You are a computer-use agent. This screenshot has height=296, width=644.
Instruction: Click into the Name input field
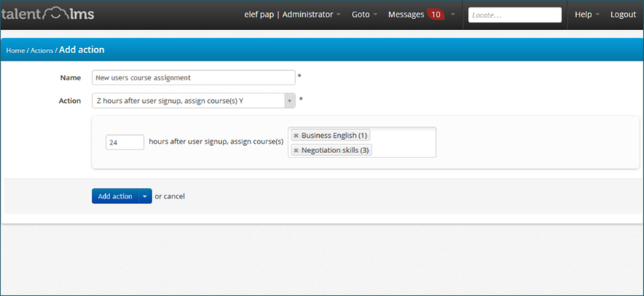[x=193, y=77]
